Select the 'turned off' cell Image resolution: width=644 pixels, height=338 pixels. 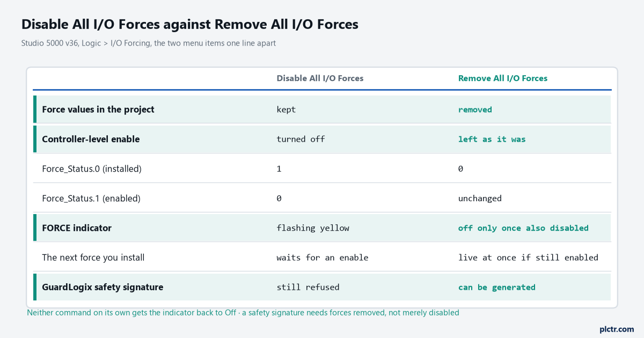pos(301,139)
